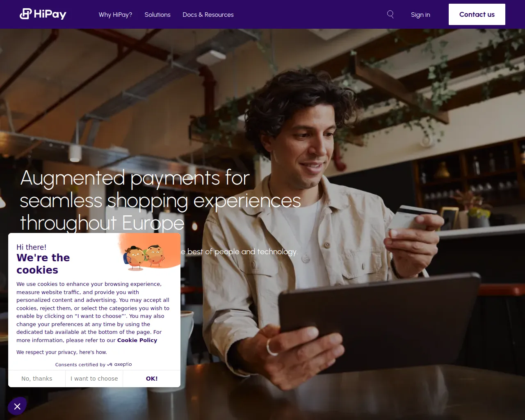Viewport: 525px width, 420px height.
Task: Close the cookie widget with the X icon
Action: point(17,406)
